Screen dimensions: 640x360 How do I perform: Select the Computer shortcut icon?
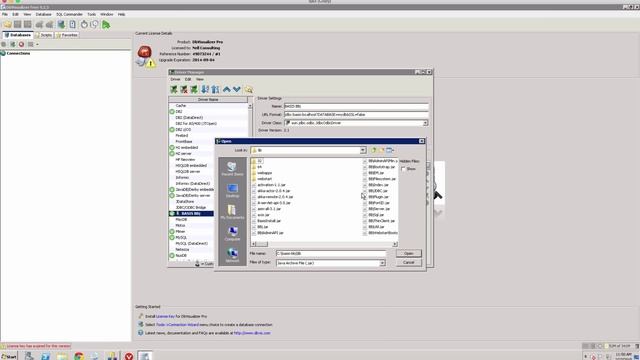[232, 233]
